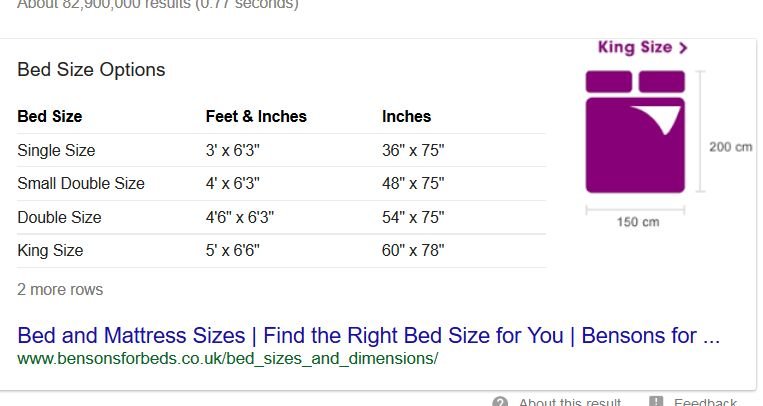Open the Bensons Bed and Mattress Sizes link
Viewport: 763px width, 406px height.
pos(368,336)
